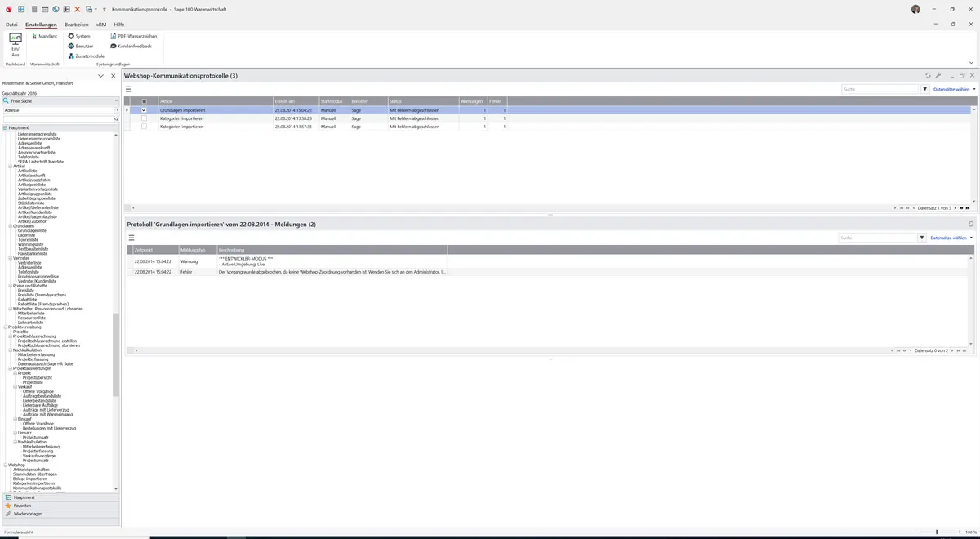Click the calendar icon in the quick access toolbar
The height and width of the screenshot is (539, 980).
tap(45, 9)
